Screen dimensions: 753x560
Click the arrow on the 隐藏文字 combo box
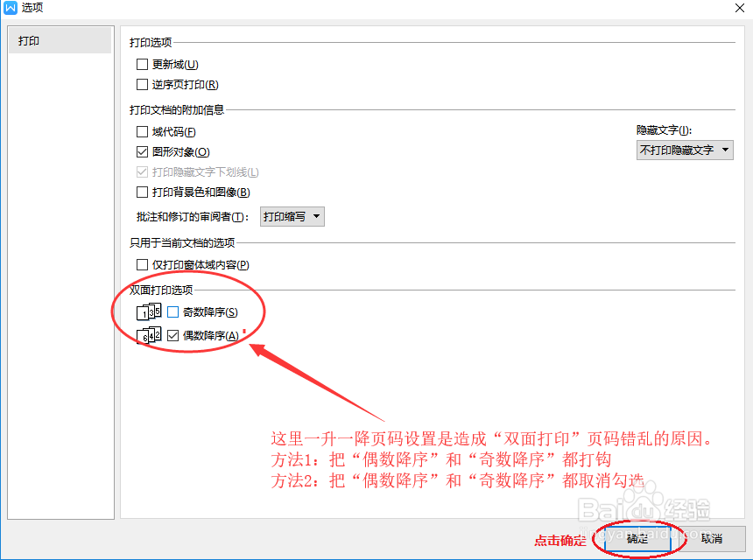coord(725,150)
